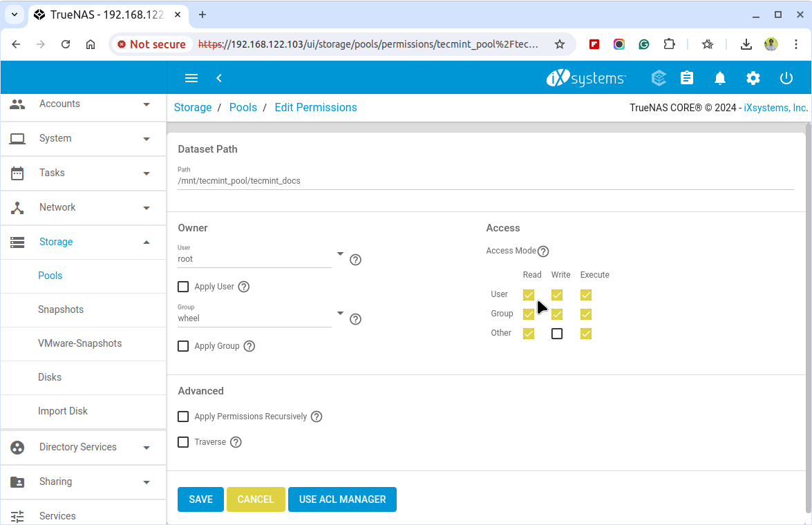This screenshot has width=812, height=525.
Task: Open the iXsystems logo link
Action: click(x=586, y=78)
